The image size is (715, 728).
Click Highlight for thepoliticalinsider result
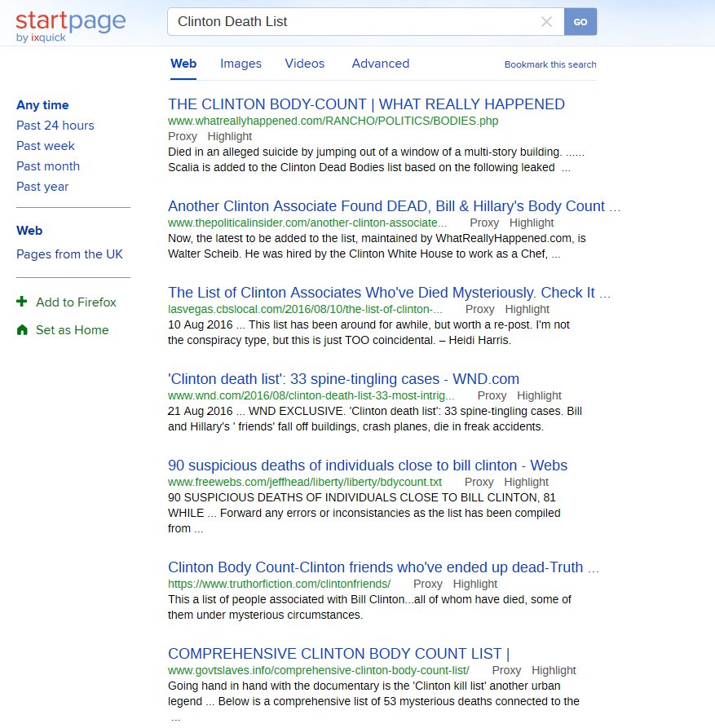(x=532, y=223)
